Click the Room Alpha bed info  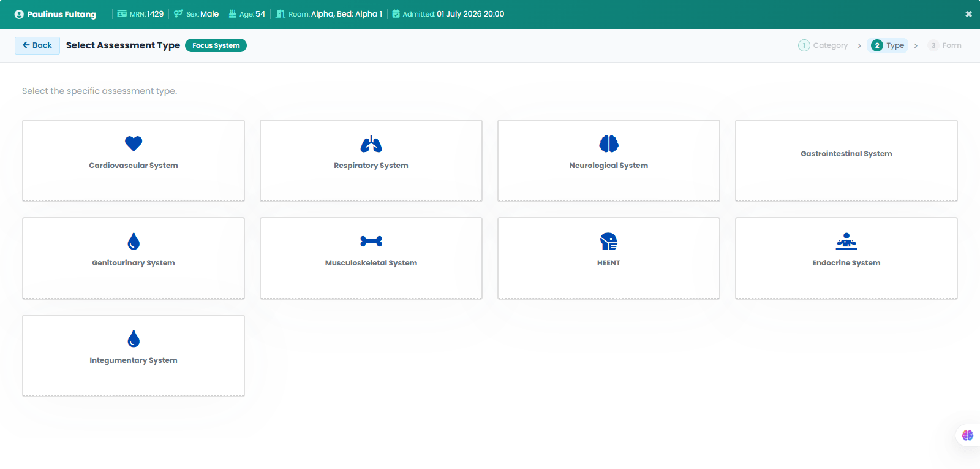[329, 14]
